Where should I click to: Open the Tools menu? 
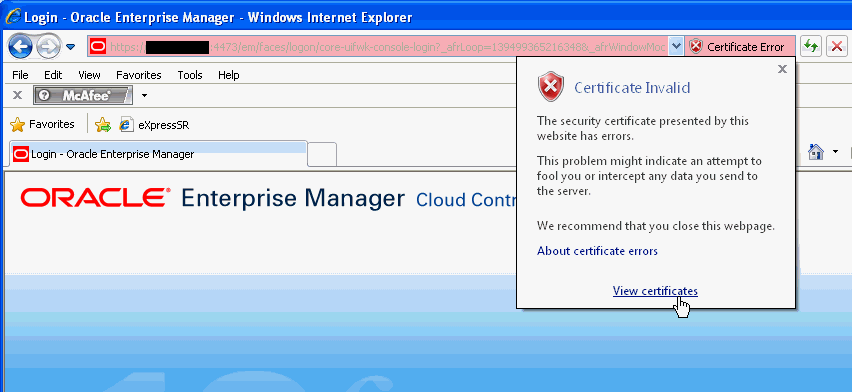[x=190, y=75]
